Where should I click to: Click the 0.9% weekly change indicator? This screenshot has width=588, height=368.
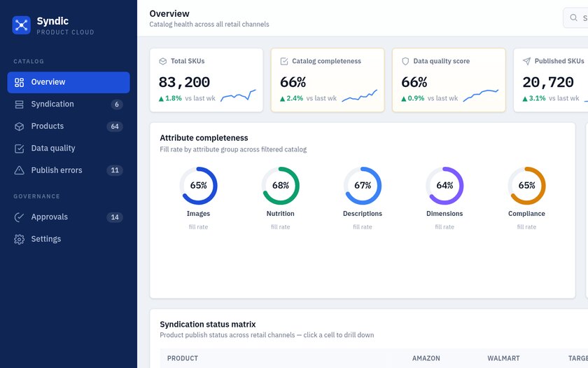[x=413, y=98]
